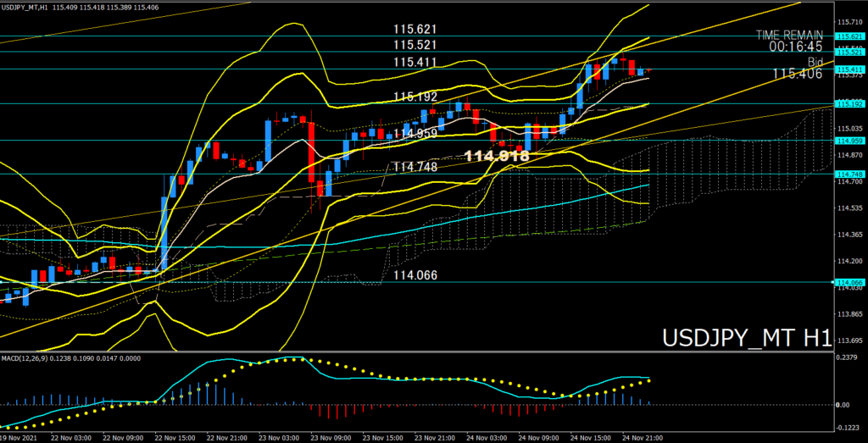
Task: Click the 113.695 price axis value
Action: (849, 341)
